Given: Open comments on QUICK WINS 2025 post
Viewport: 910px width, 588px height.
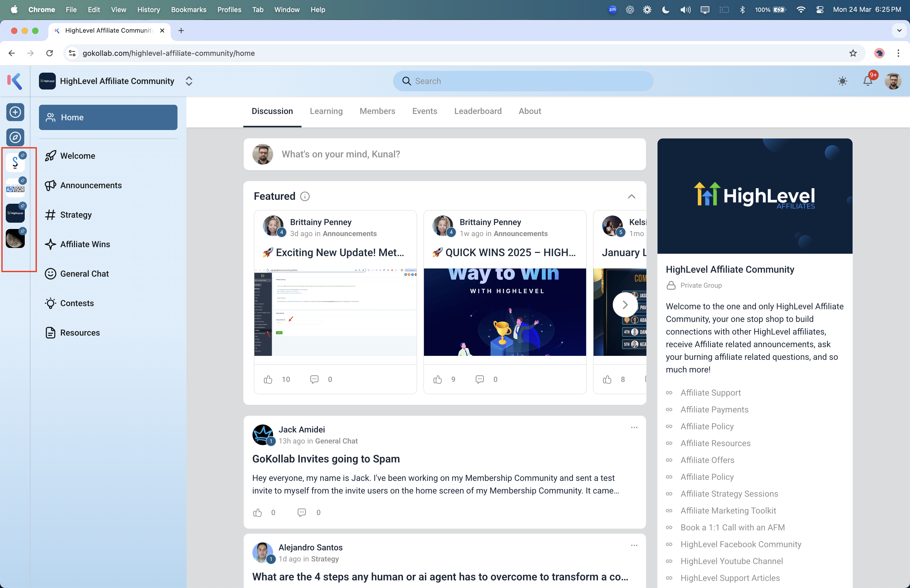Looking at the screenshot, I should pyautogui.click(x=480, y=380).
